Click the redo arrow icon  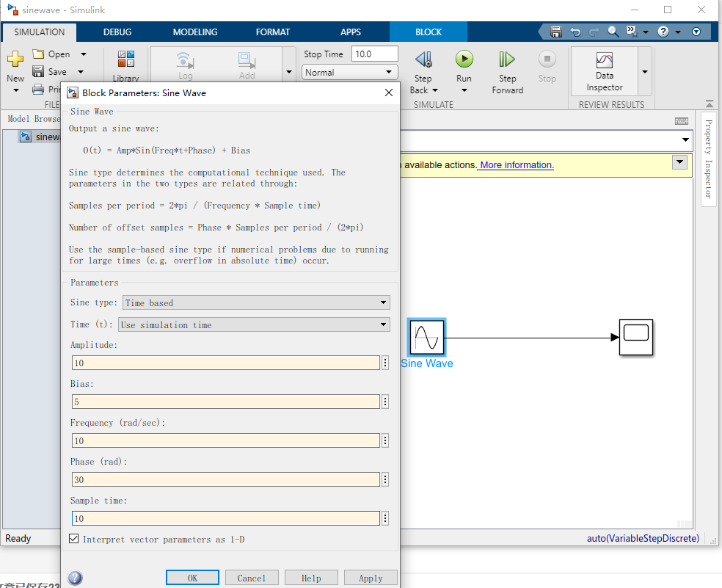click(x=594, y=32)
